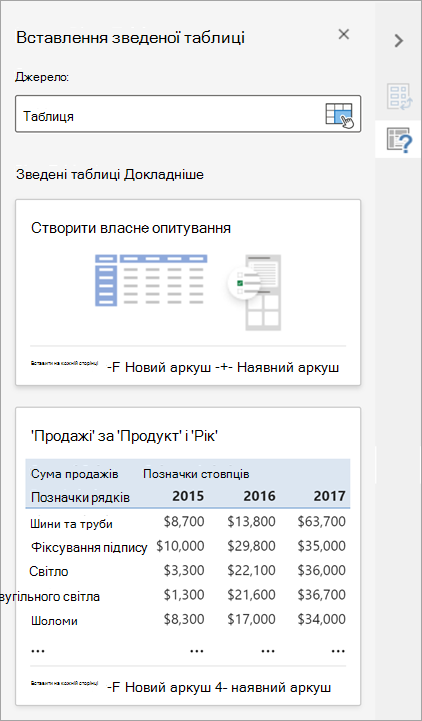This screenshot has height=721, width=422.
Task: Click the $3,300 cell
Action: coord(184,570)
